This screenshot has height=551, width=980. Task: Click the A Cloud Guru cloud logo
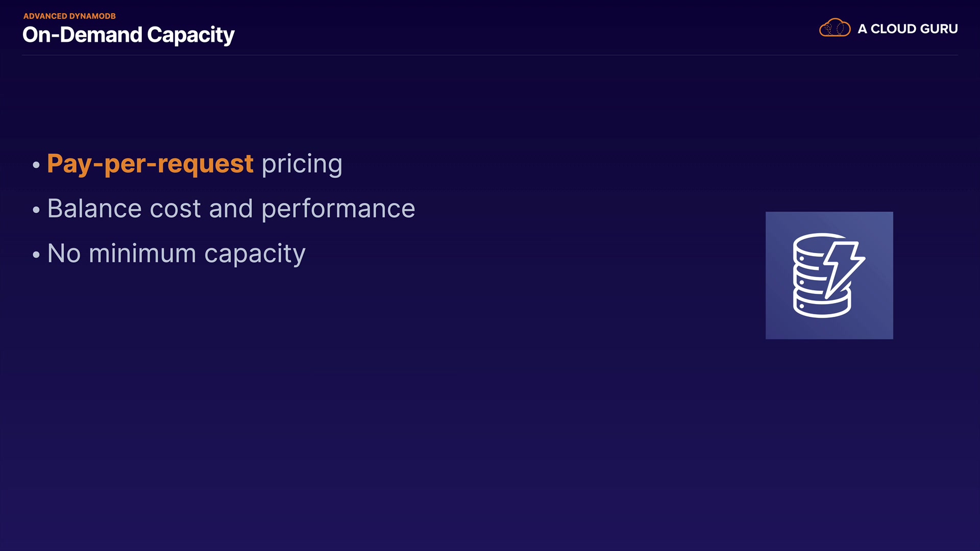(835, 28)
